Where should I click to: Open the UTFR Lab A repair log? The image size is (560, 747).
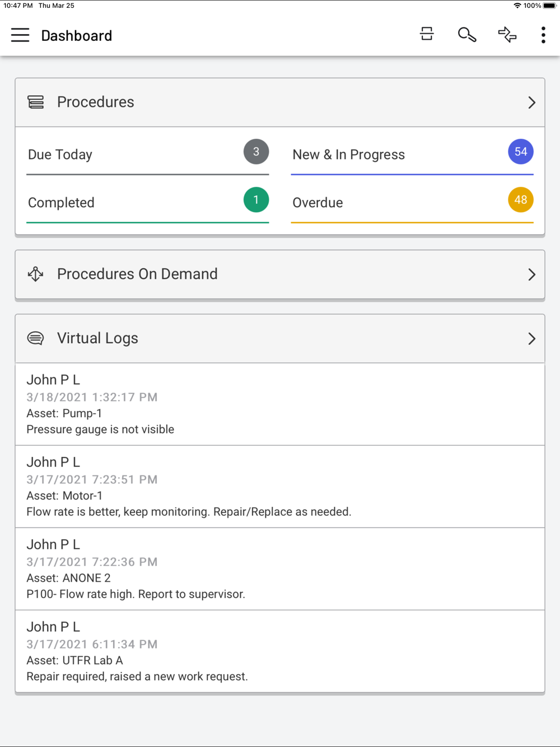click(x=279, y=651)
